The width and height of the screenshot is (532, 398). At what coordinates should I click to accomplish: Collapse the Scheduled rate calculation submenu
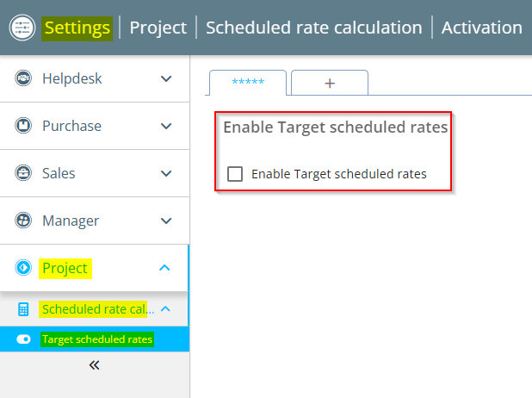(x=166, y=309)
